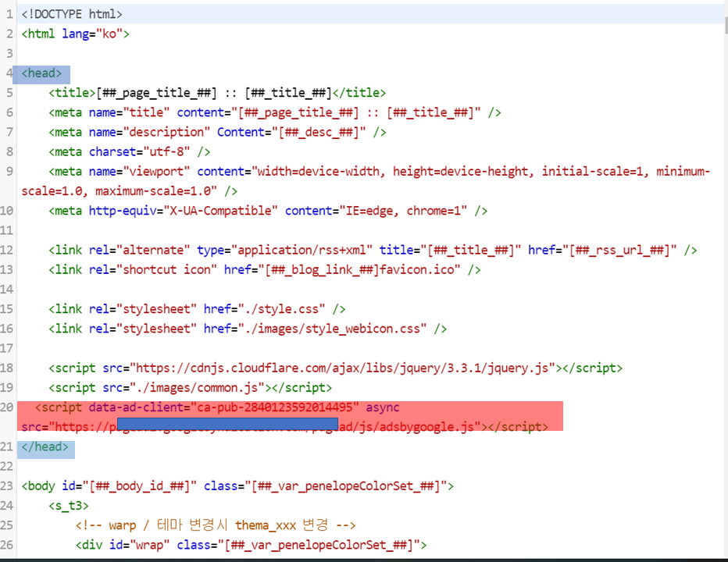
Task: Click the highlighted closing </head> tag
Action: click(x=45, y=447)
